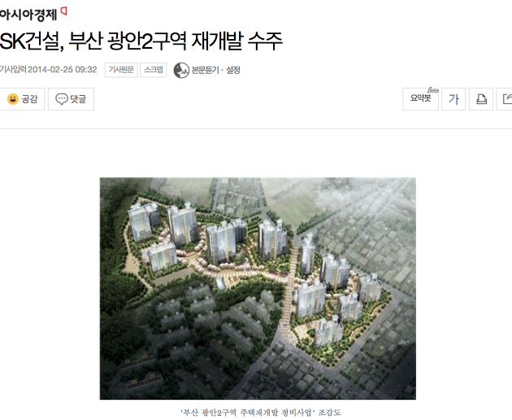Screen dimensions: 512x420
Task: Open the 가 font size options
Action: click(x=453, y=99)
